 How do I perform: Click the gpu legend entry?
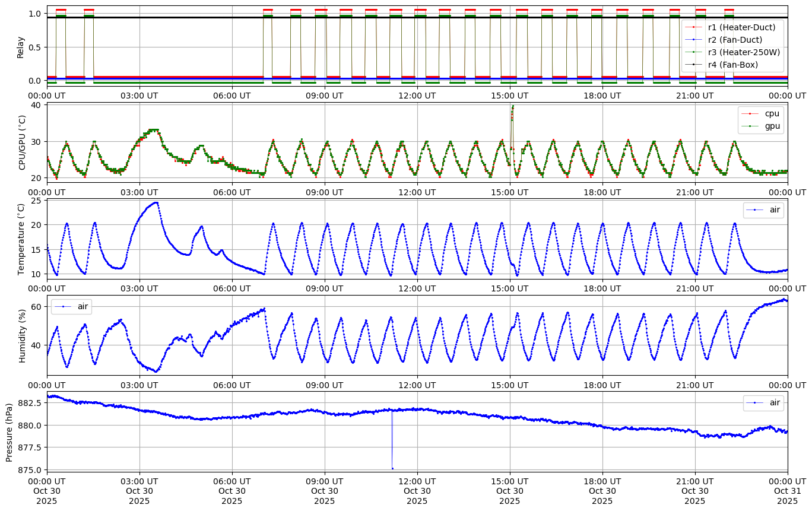click(x=772, y=126)
